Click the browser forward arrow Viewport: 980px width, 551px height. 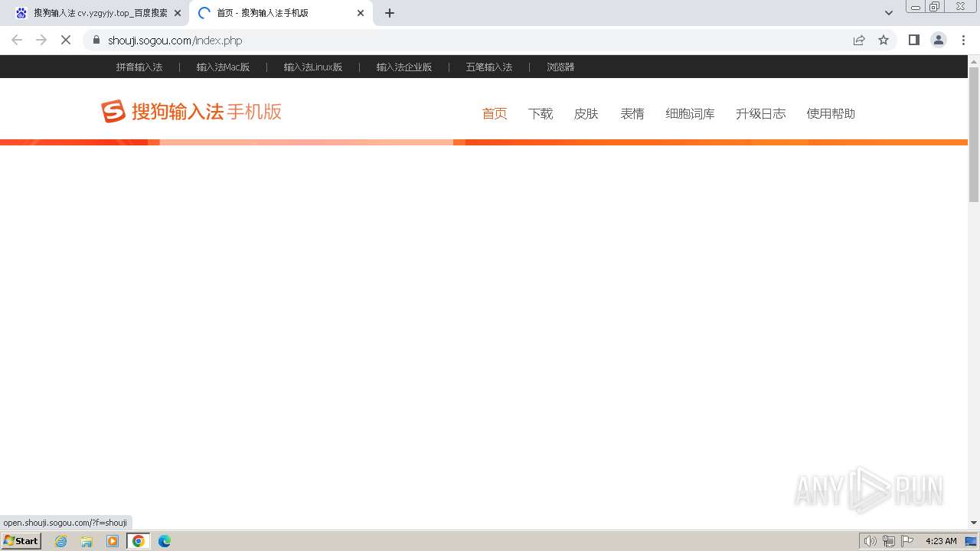(41, 40)
